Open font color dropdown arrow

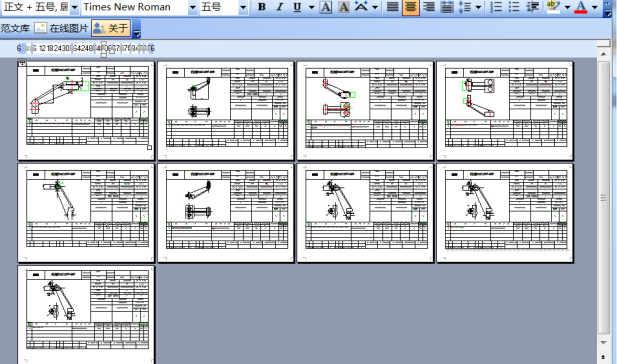pos(595,7)
